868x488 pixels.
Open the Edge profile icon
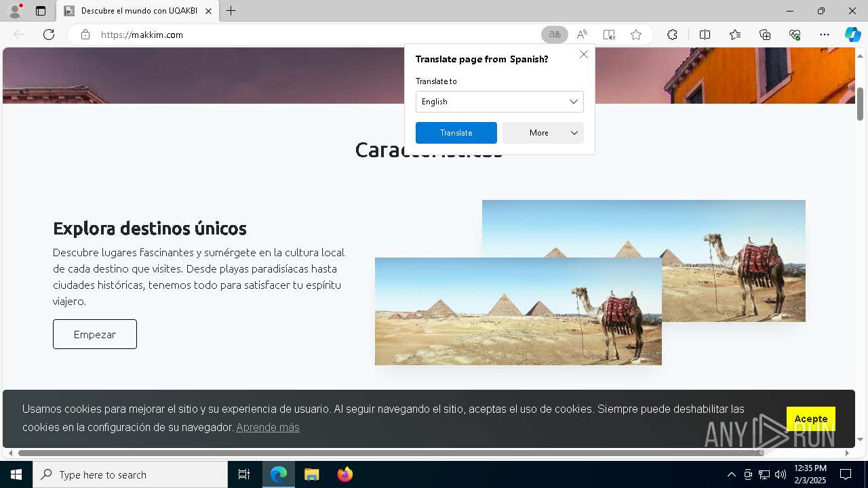(15, 11)
